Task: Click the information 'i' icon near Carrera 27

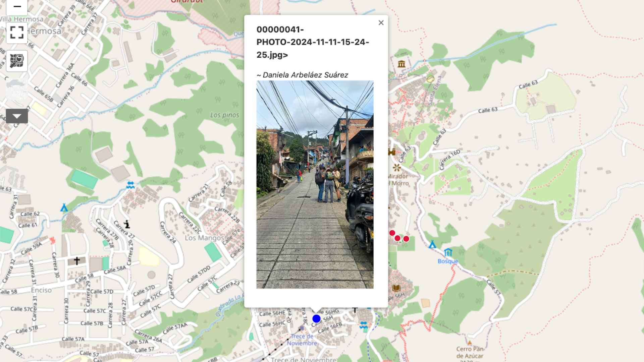Action: coord(127,224)
